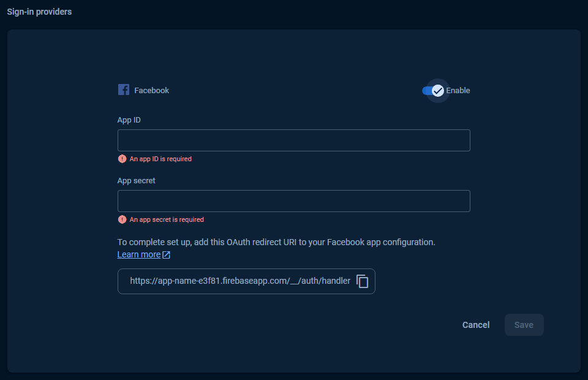Click the OAuth redirect URI instruction text
This screenshot has width=588, height=380.
click(x=276, y=242)
